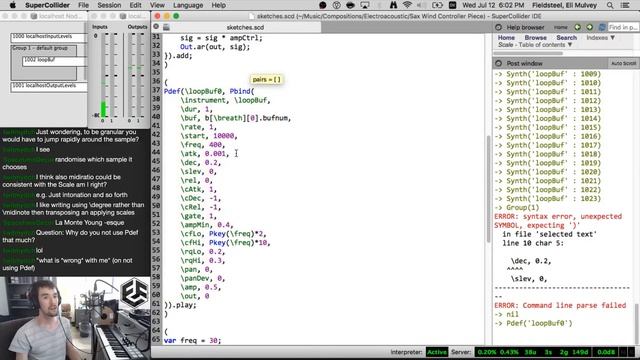Click the first Inputs level meter
The height and width of the screenshot is (360, 640).
104,76
